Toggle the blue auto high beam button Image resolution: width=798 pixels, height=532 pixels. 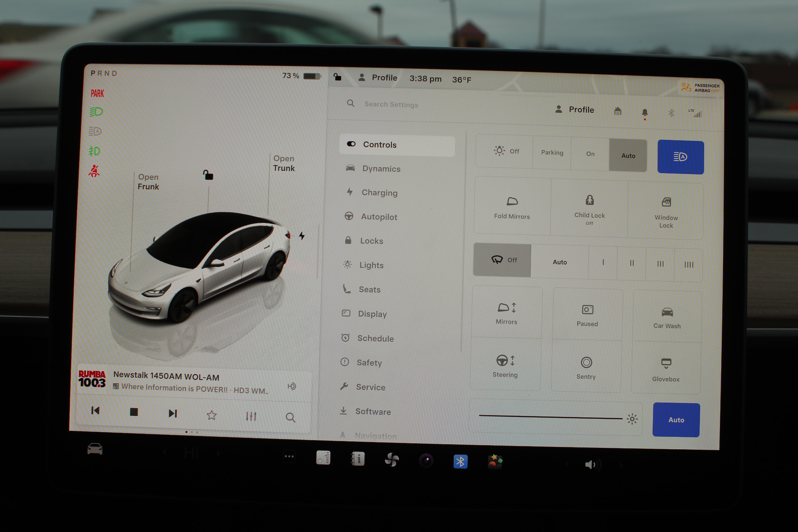[x=680, y=157]
